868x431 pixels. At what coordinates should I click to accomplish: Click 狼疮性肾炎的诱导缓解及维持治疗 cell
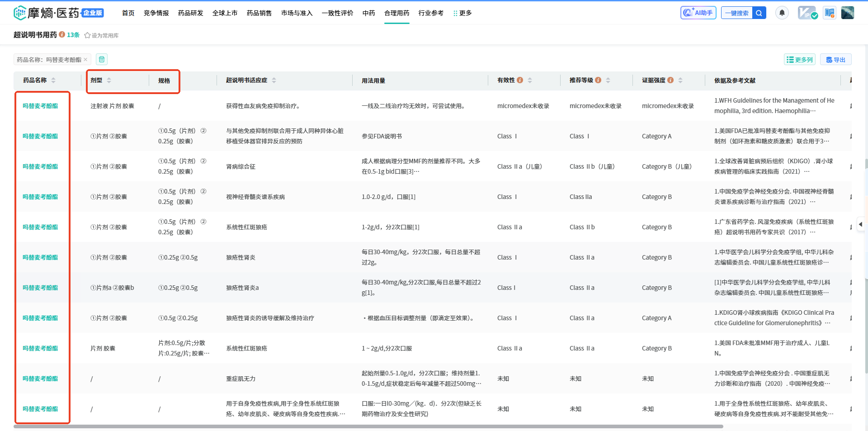click(270, 318)
